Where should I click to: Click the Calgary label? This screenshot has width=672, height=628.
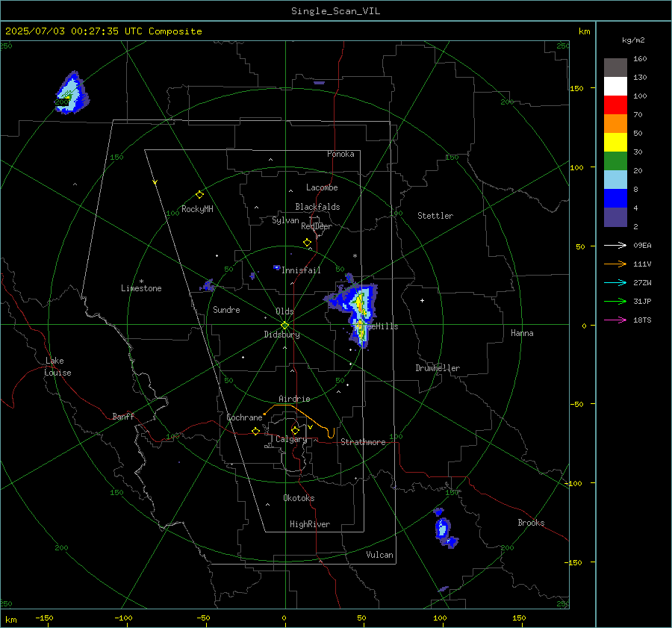point(291,439)
